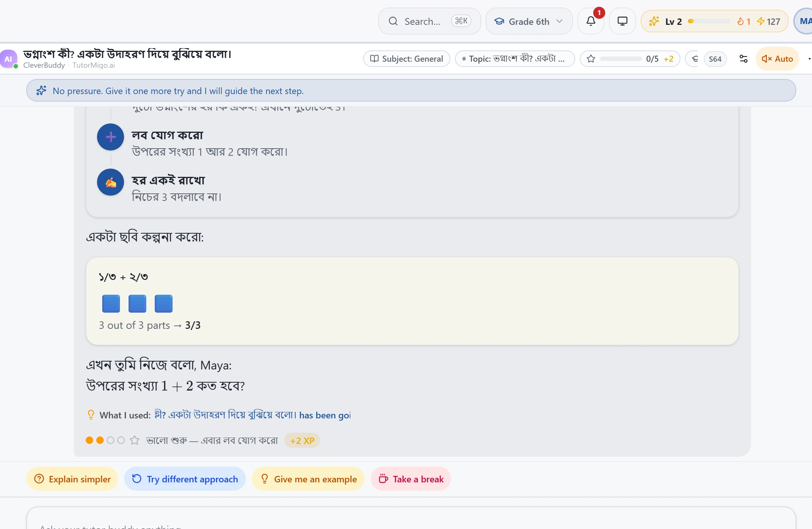This screenshot has height=529, width=812.
Task: Click the lightbulb What I used icon
Action: (91, 415)
